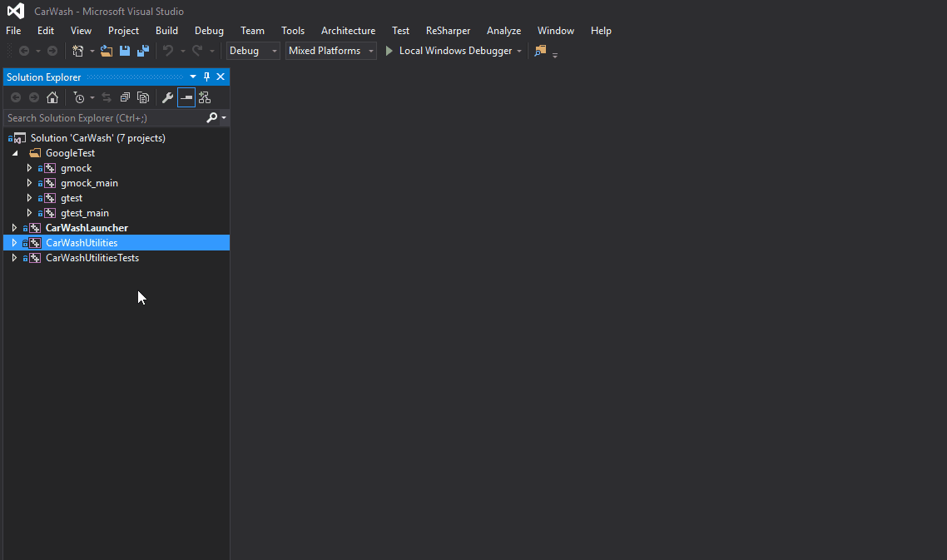Start the Local Windows Debugger
This screenshot has width=947, height=560.
coord(449,51)
